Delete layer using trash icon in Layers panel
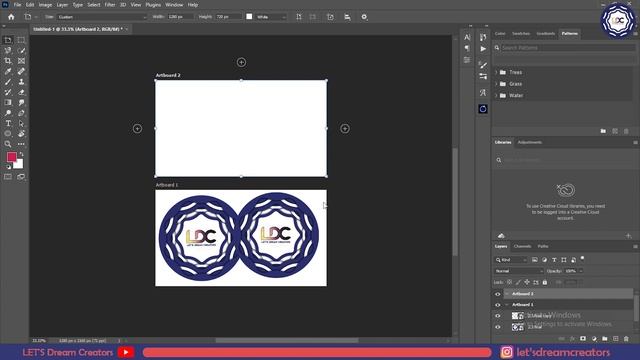640x360 pixels. click(x=626, y=339)
